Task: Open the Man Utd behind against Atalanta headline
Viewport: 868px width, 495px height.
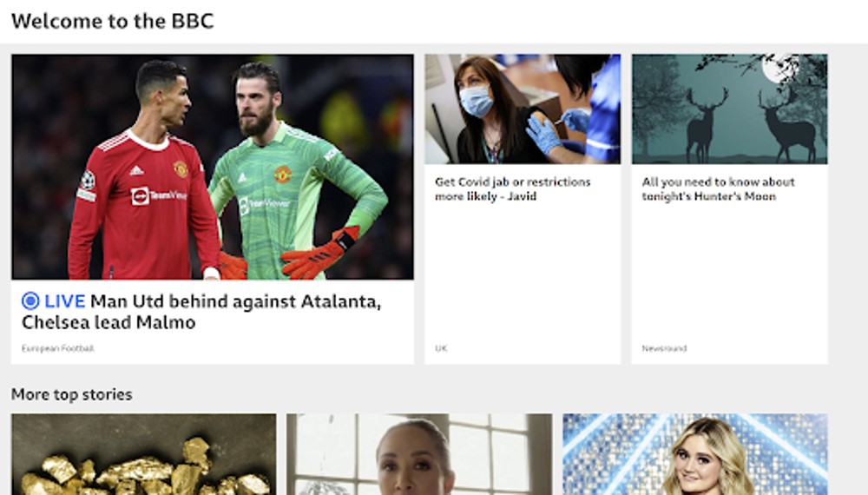Action: [x=201, y=312]
